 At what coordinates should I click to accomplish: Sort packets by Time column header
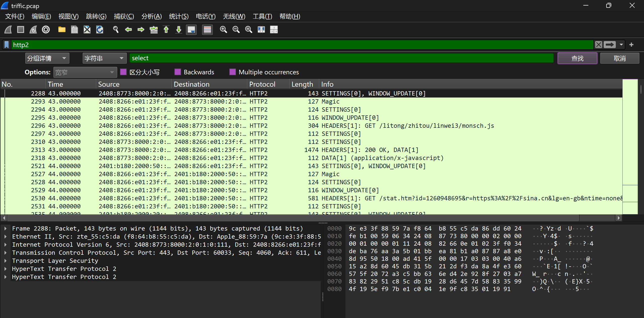click(71, 84)
